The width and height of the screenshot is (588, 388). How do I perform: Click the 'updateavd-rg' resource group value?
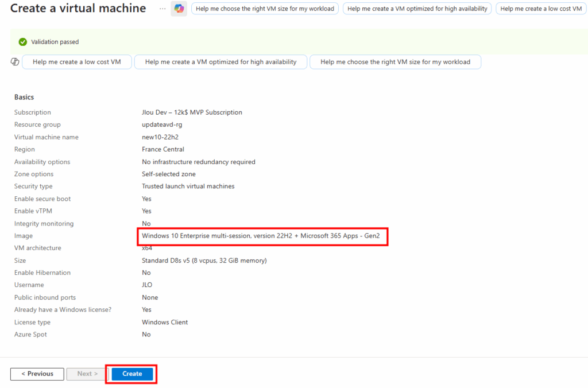coord(158,125)
